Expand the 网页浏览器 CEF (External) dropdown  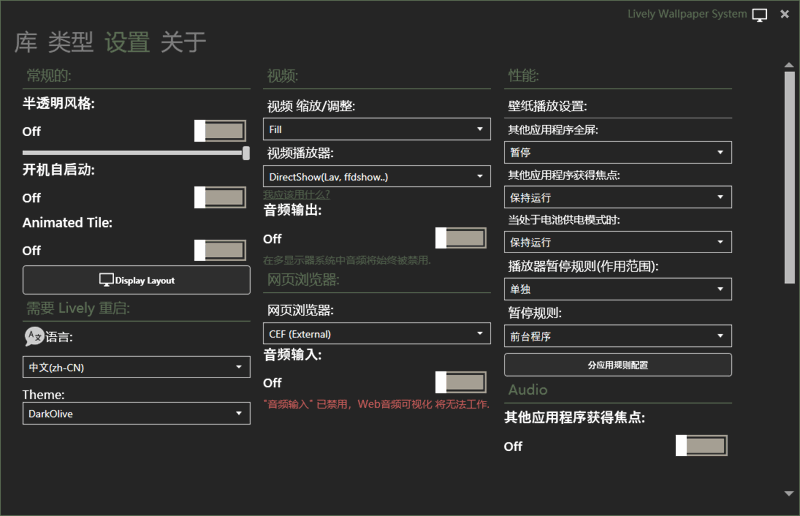tap(377, 333)
